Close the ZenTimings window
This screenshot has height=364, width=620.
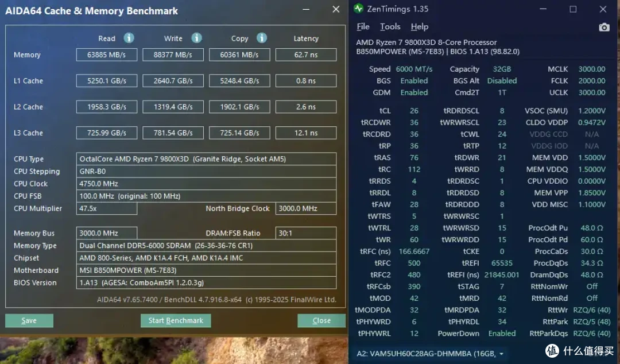[x=603, y=9]
